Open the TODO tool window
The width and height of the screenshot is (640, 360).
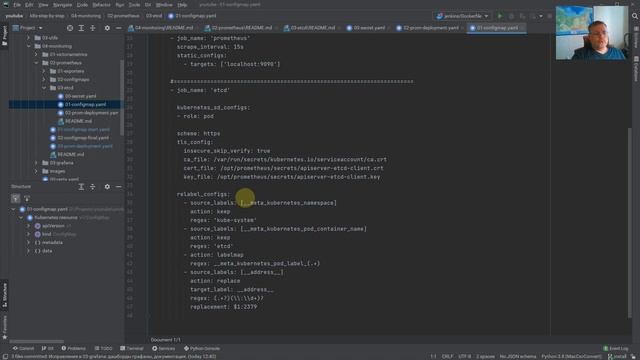coord(103,349)
